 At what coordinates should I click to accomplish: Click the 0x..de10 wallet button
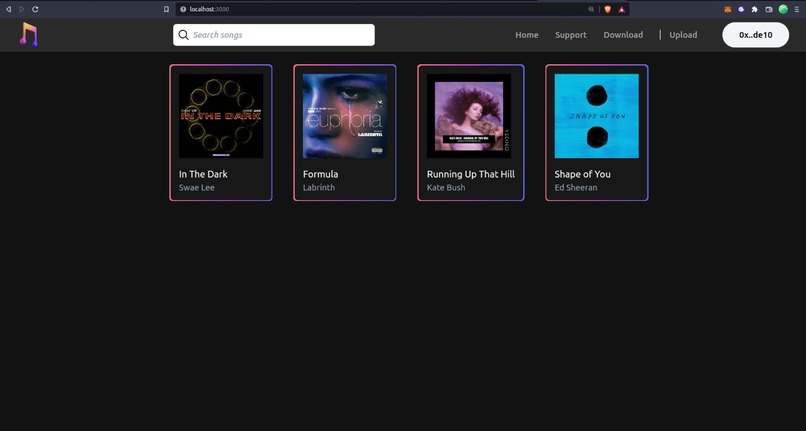click(x=756, y=35)
